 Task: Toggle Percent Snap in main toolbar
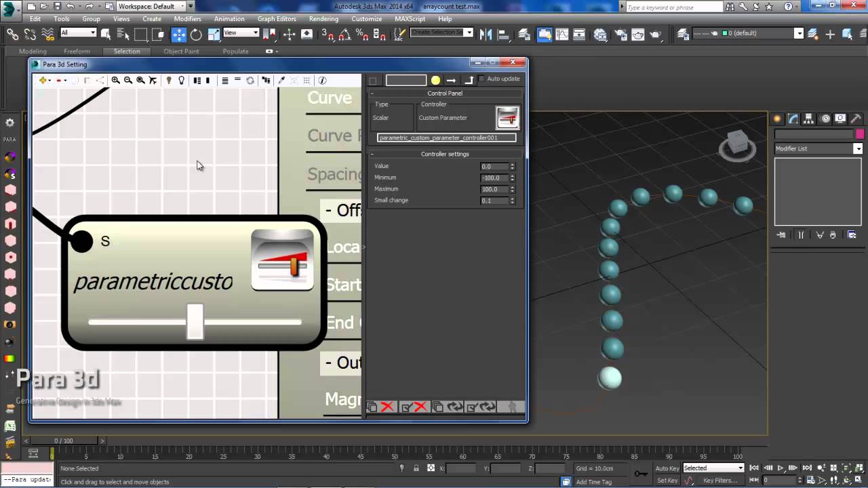click(362, 34)
